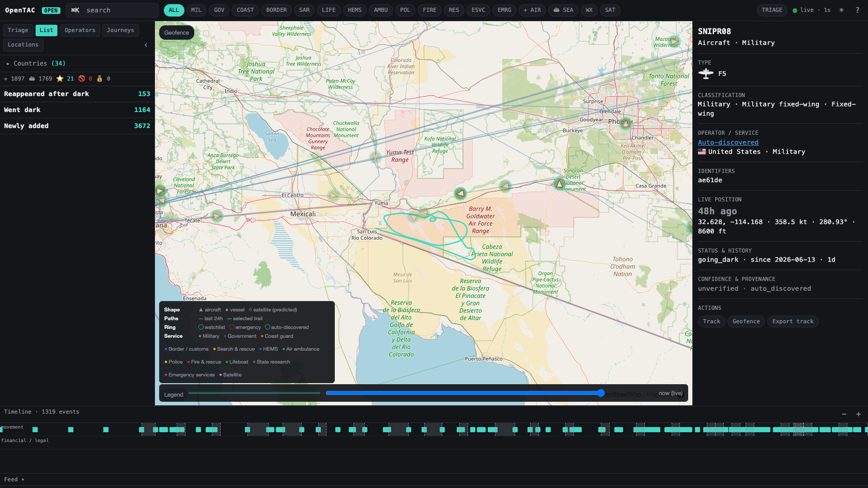
Task: Select the aircraft marker left of Sonoran Desert Monument
Action: [x=505, y=186]
